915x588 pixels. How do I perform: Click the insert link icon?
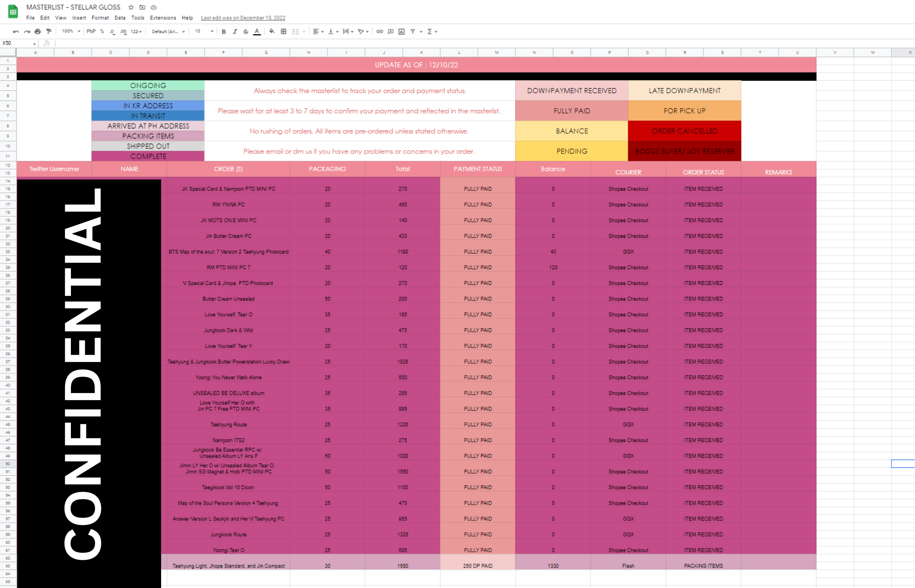[379, 31]
